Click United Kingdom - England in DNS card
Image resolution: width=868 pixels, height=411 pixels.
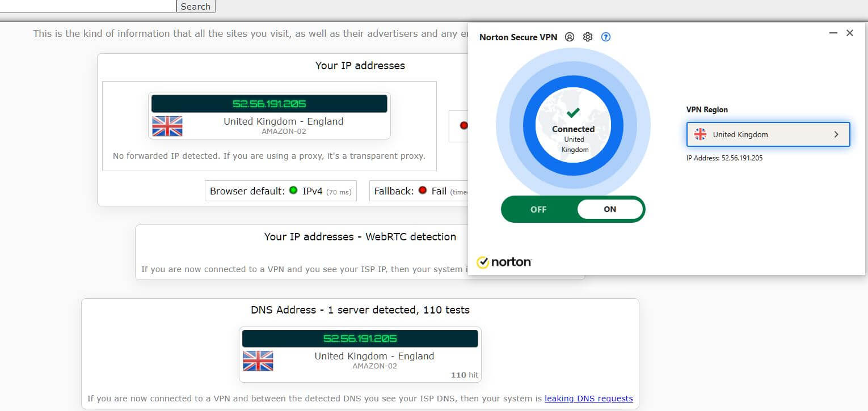click(374, 356)
